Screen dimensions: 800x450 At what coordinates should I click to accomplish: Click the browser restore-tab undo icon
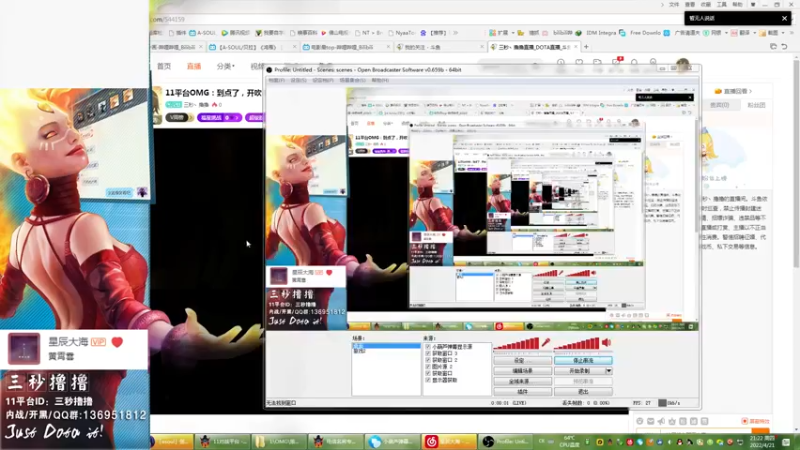(x=784, y=46)
